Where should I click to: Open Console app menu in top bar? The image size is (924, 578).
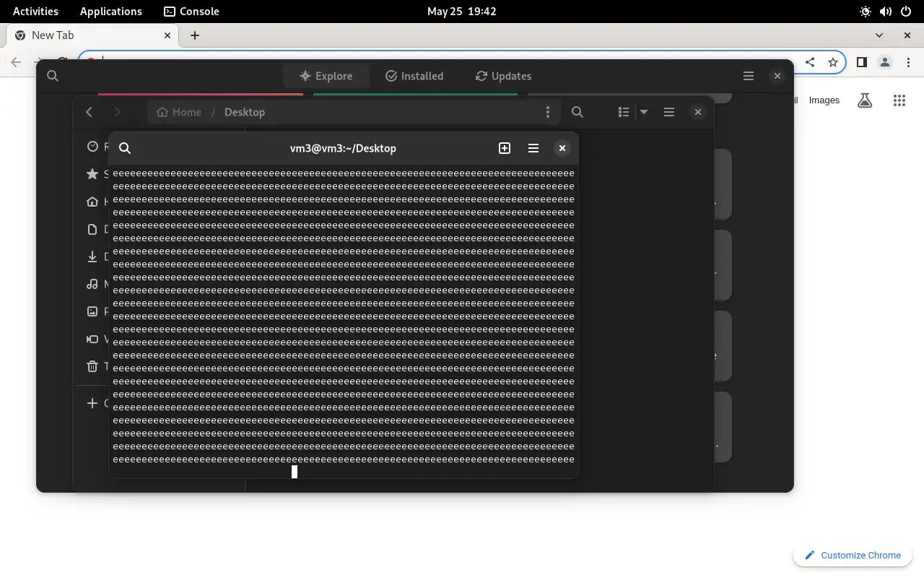191,11
